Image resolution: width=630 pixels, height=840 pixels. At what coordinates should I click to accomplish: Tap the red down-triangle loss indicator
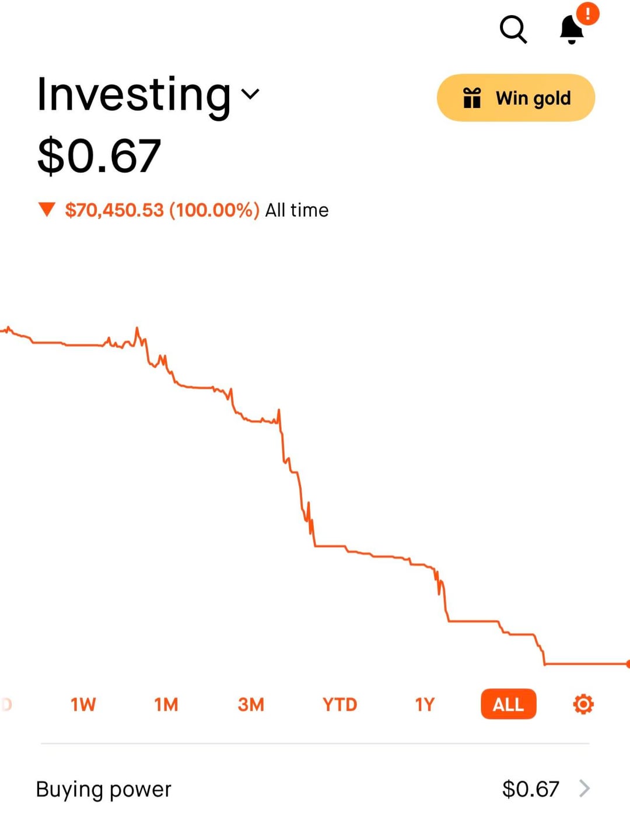coord(47,210)
